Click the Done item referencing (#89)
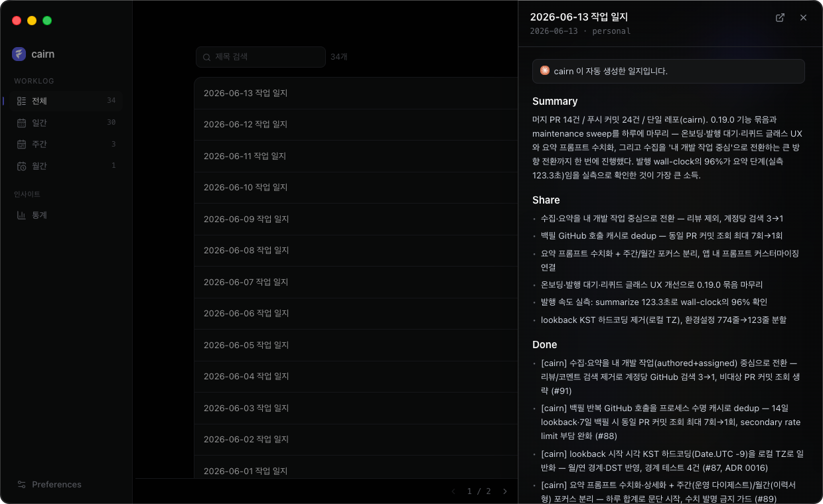 coord(668,492)
